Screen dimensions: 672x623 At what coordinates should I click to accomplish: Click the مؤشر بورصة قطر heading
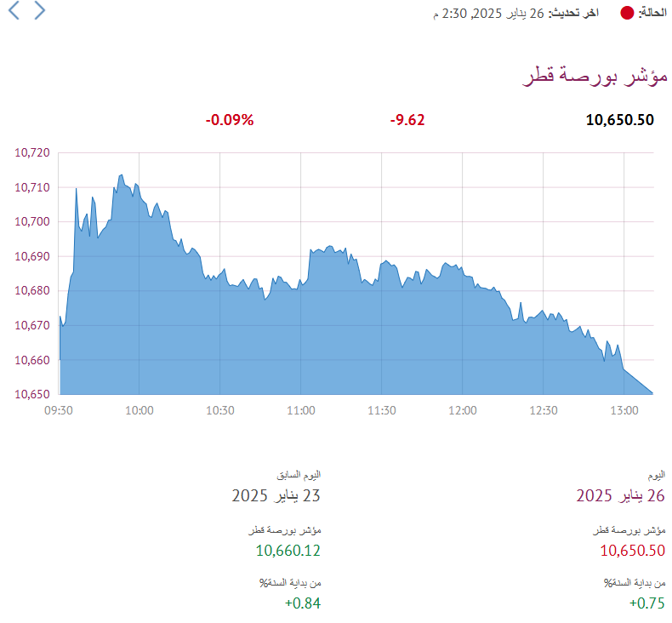(595, 76)
